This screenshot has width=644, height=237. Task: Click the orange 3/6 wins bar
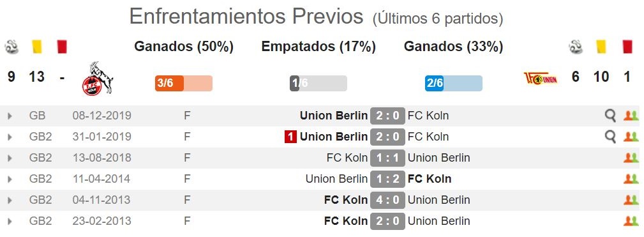pos(184,83)
